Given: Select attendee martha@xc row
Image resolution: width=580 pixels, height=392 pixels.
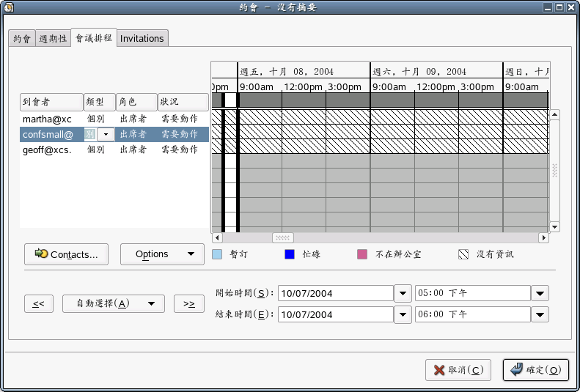Looking at the screenshot, I should click(114, 119).
